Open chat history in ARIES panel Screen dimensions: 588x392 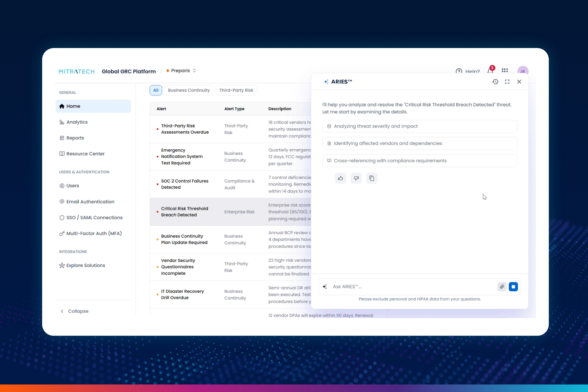(x=495, y=82)
